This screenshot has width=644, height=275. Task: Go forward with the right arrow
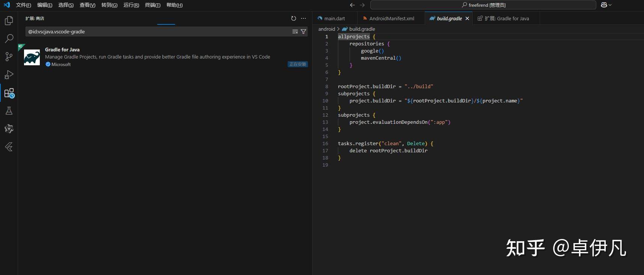tap(362, 5)
